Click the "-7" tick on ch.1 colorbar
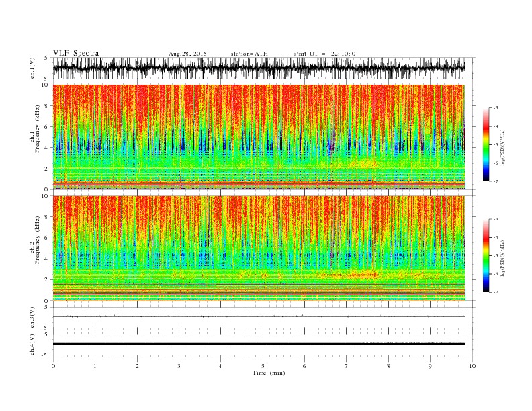 [496, 181]
